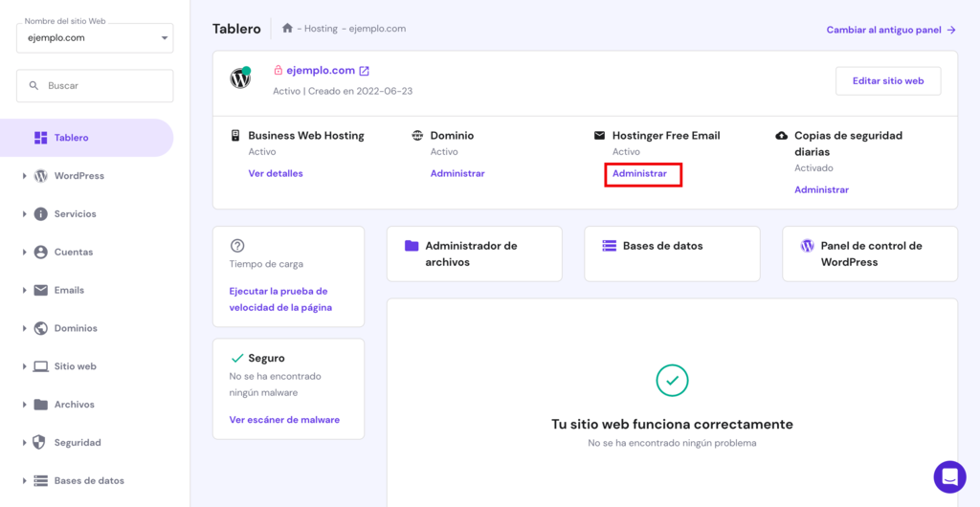The image size is (980, 507).
Task: Expand the WordPress sidebar section arrow
Action: (24, 176)
